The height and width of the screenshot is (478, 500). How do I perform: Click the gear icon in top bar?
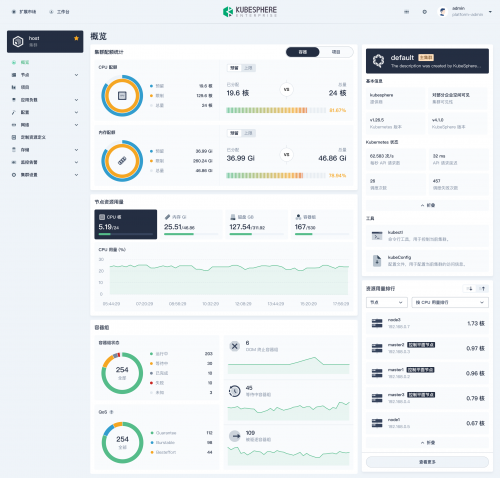coord(424,12)
